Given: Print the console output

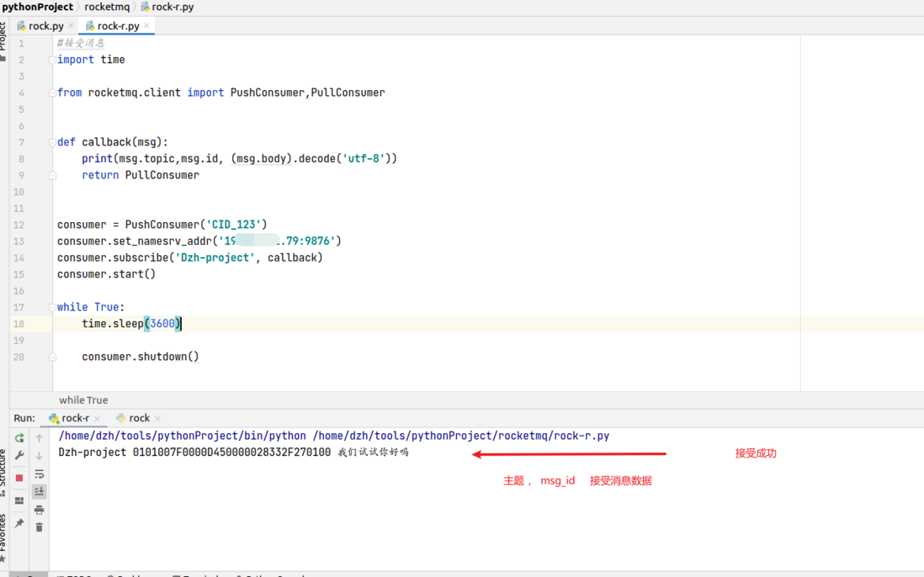Looking at the screenshot, I should click(39, 510).
